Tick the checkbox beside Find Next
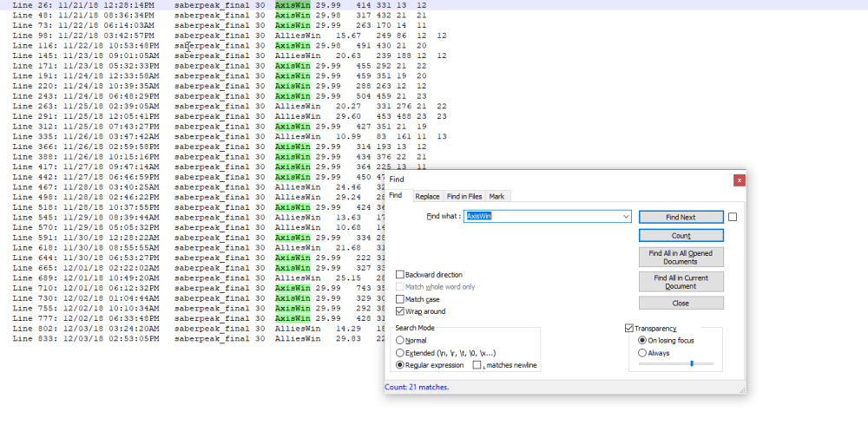This screenshot has height=444, width=868. pyautogui.click(x=733, y=218)
